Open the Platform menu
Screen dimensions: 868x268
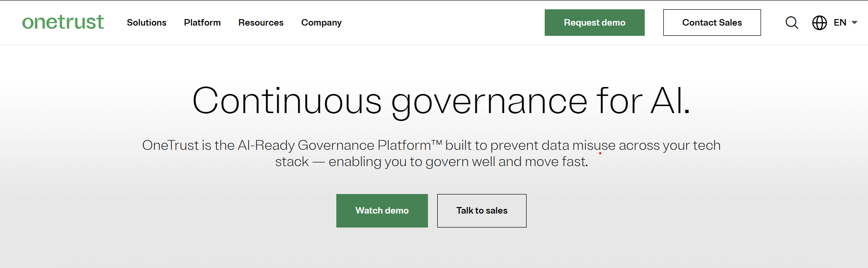pos(202,22)
